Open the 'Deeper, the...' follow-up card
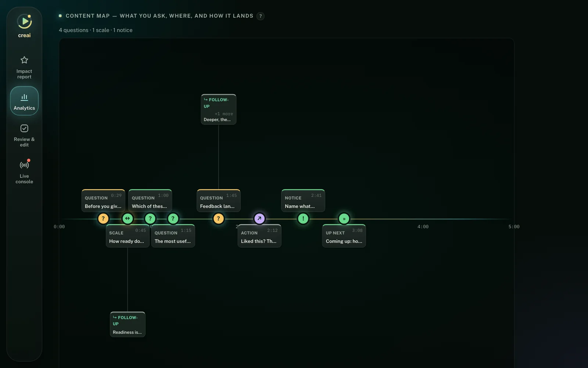The width and height of the screenshot is (588, 368). (x=219, y=109)
